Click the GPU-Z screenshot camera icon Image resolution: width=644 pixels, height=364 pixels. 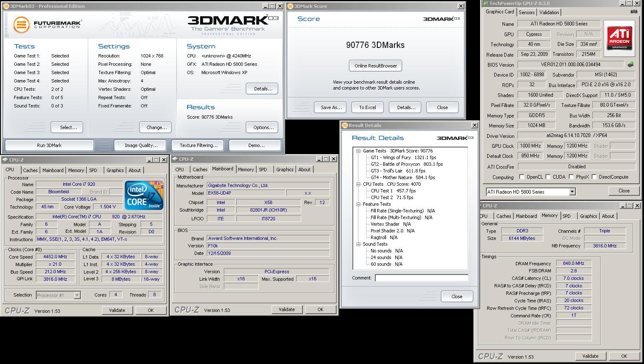pyautogui.click(x=634, y=12)
